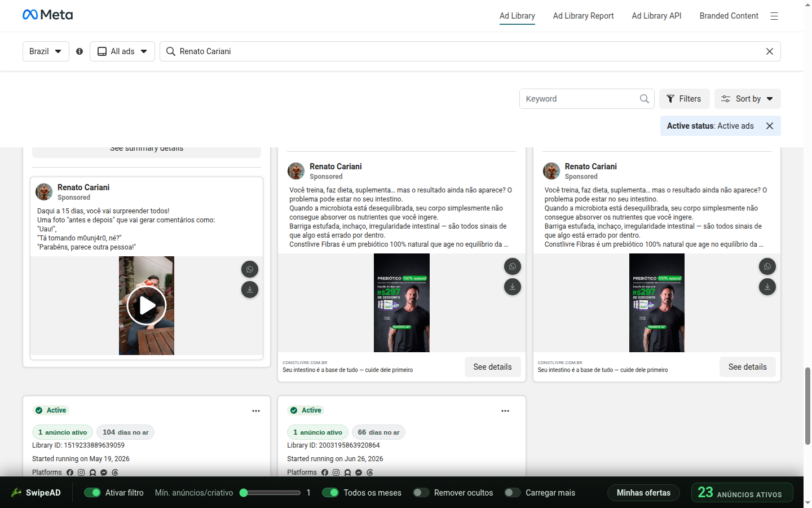Click the Threads platform icon on the 66 dias card
Viewport: 812px width, 508px height.
click(x=370, y=472)
